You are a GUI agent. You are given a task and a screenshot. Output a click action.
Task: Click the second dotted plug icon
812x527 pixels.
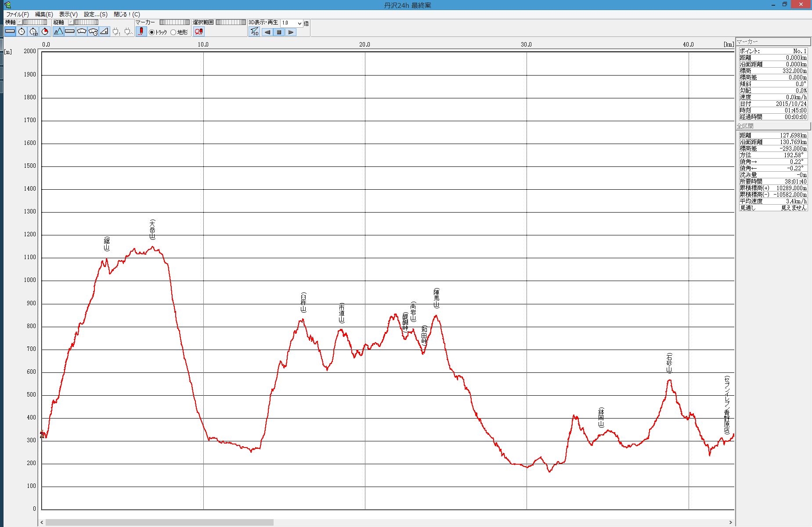127,32
